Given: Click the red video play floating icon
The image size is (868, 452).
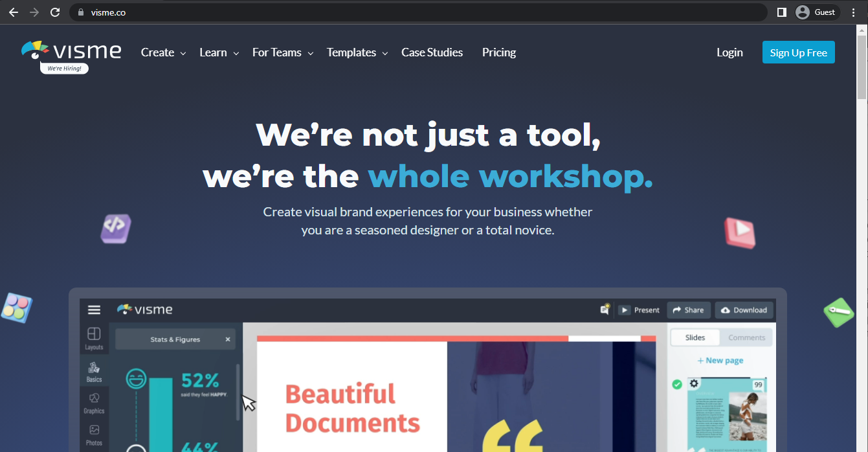Looking at the screenshot, I should point(740,232).
